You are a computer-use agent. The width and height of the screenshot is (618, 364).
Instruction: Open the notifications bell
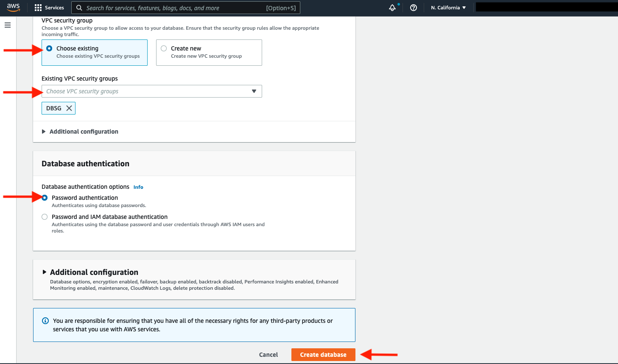point(392,8)
